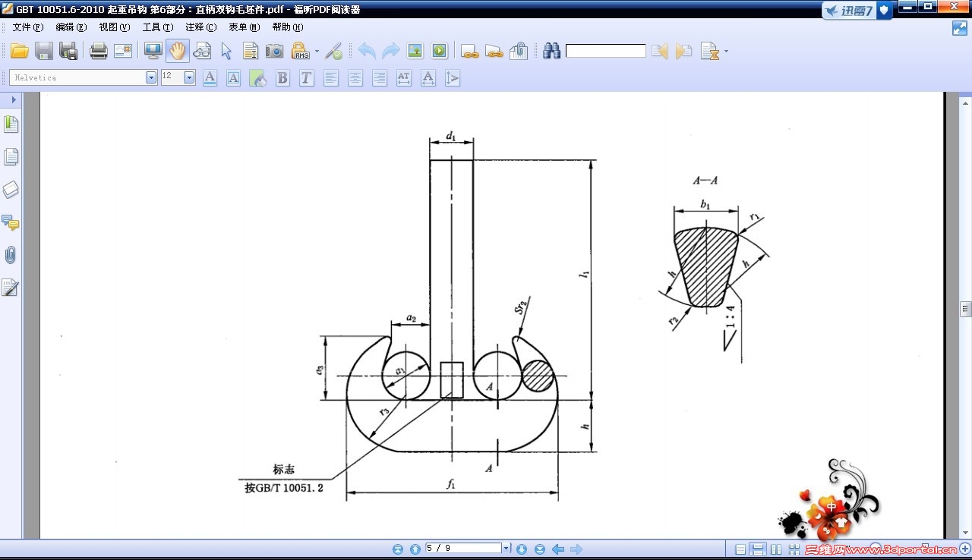Click the glasses read-mode icon
Screen dimensions: 972x560
202,51
